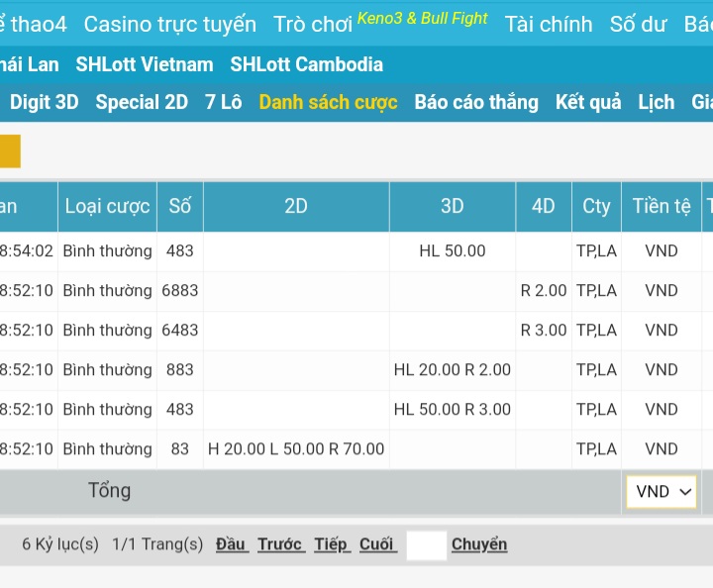Click Trước previous page link
This screenshot has height=588, width=713.
(280, 543)
